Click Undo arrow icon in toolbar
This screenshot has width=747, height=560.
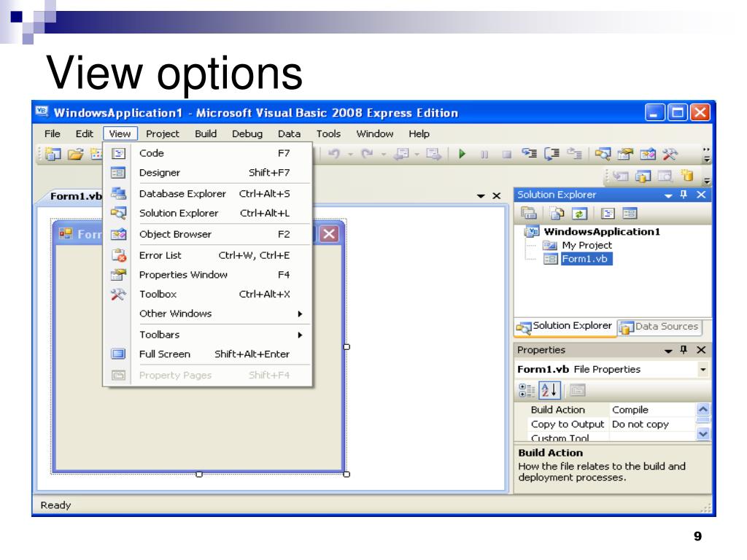[x=334, y=154]
